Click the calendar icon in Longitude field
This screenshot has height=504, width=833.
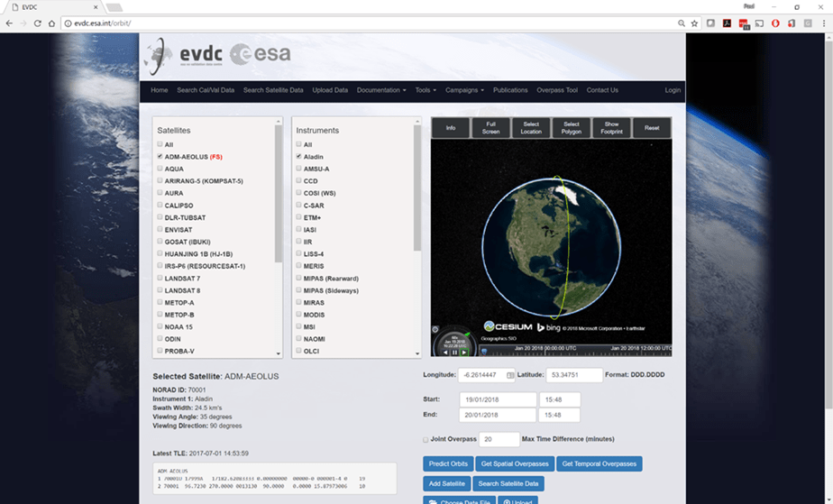(x=510, y=375)
